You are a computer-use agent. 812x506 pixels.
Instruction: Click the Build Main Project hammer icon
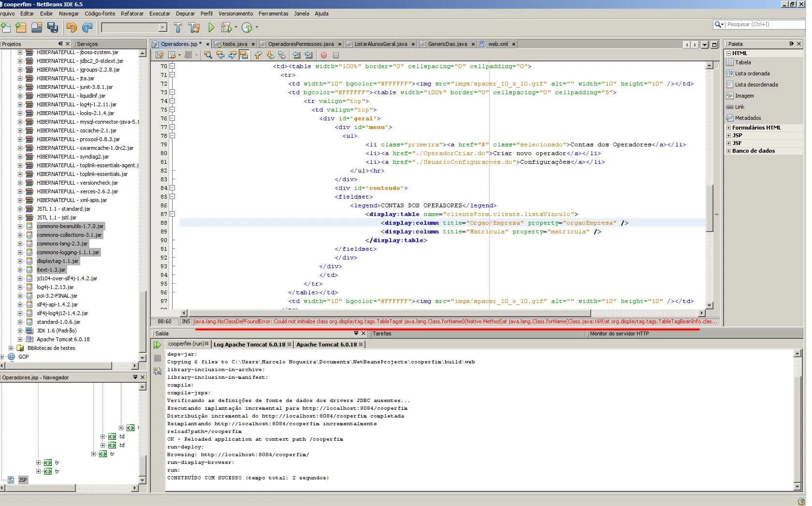point(178,28)
